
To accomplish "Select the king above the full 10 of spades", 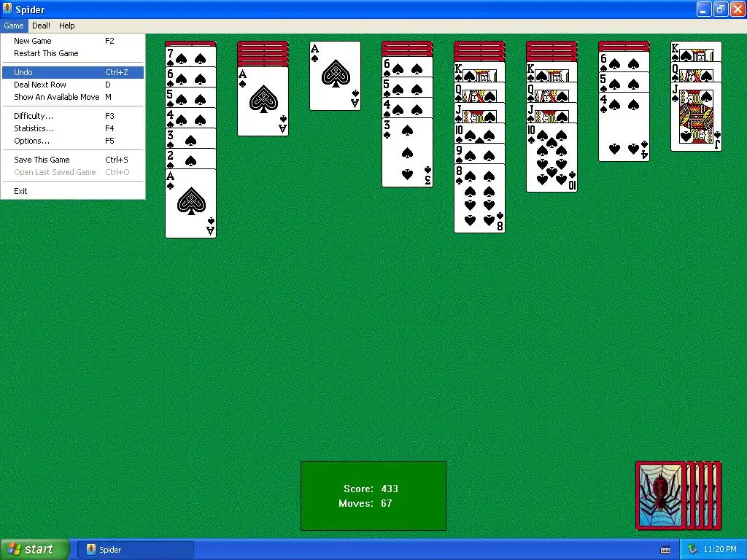I will pyautogui.click(x=551, y=72).
